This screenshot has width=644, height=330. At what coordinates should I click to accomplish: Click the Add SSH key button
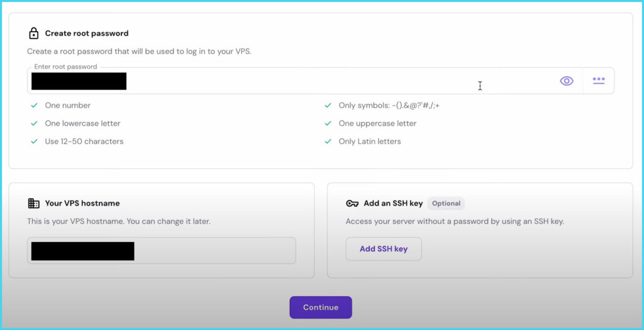coord(384,249)
